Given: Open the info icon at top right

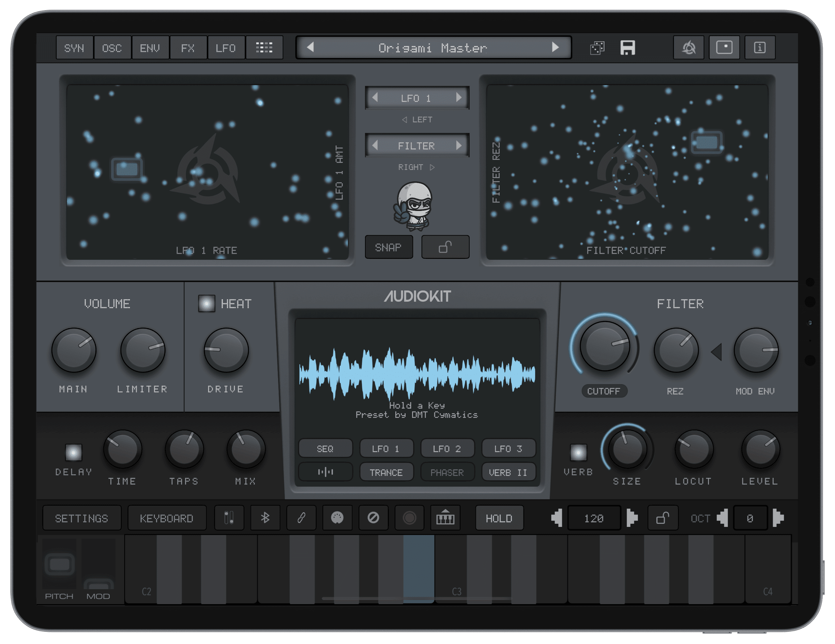Looking at the screenshot, I should 760,48.
